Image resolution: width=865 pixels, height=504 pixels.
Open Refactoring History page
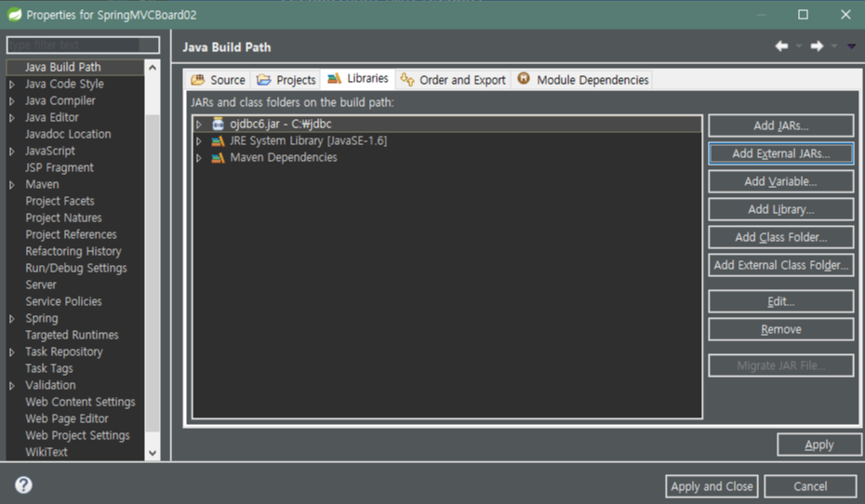(x=73, y=251)
